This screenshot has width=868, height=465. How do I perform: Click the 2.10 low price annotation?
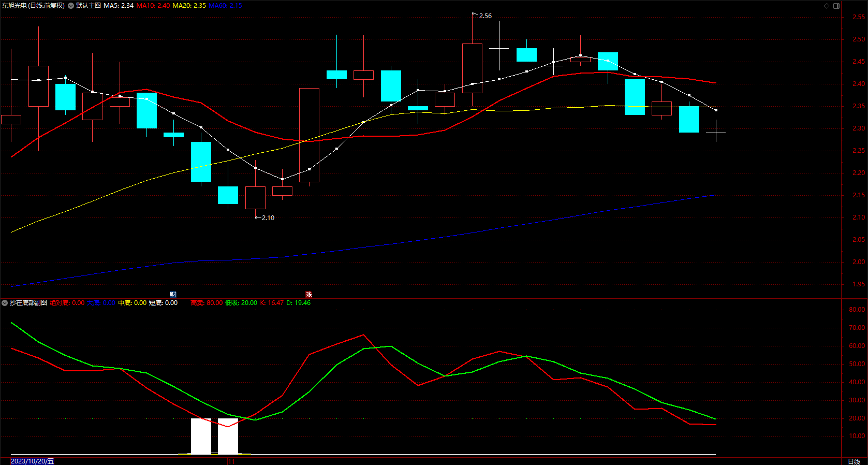point(268,218)
